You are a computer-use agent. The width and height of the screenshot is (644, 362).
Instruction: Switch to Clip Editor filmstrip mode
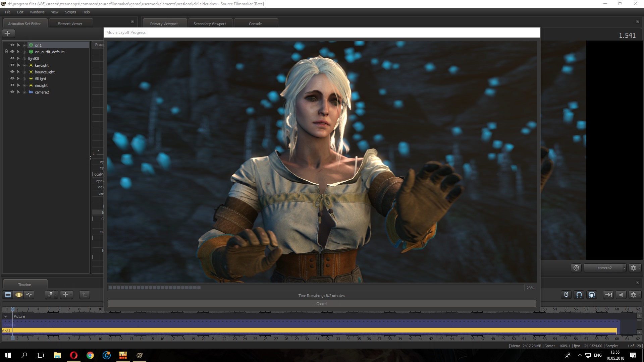[x=8, y=295]
